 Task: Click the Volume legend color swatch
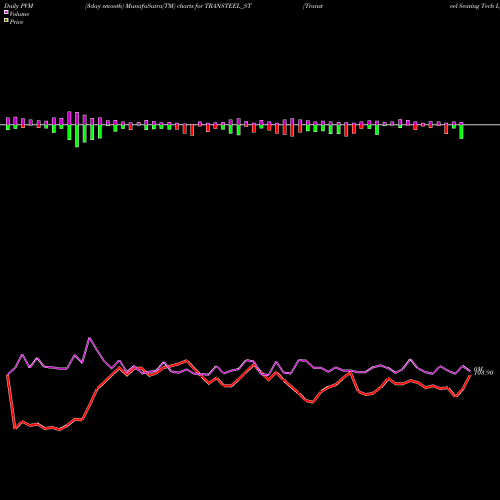[6, 12]
